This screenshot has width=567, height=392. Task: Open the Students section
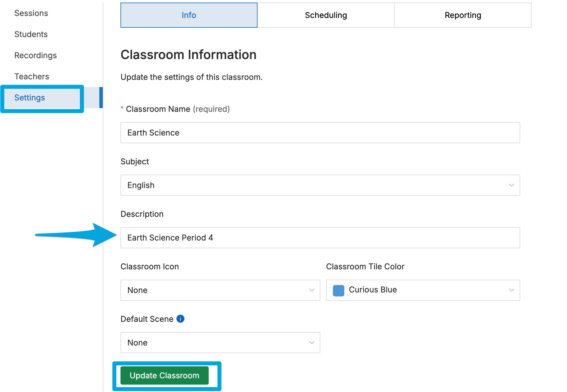(x=31, y=34)
